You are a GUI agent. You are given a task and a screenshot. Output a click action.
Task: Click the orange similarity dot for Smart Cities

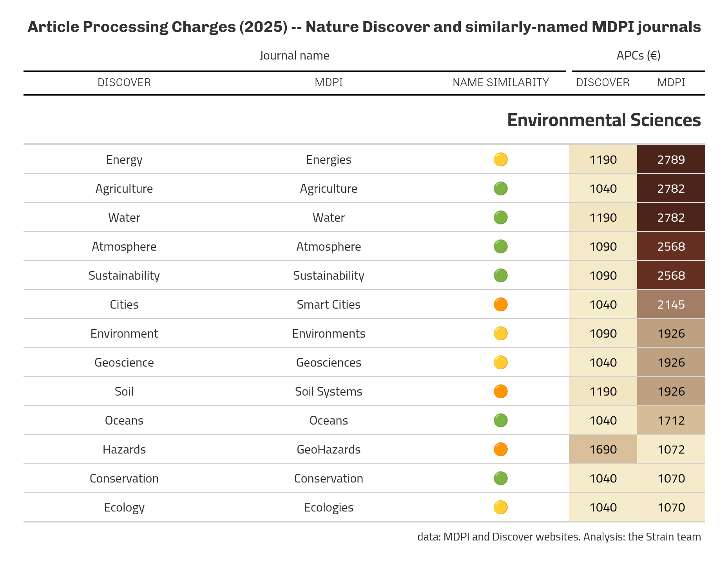pyautogui.click(x=500, y=304)
